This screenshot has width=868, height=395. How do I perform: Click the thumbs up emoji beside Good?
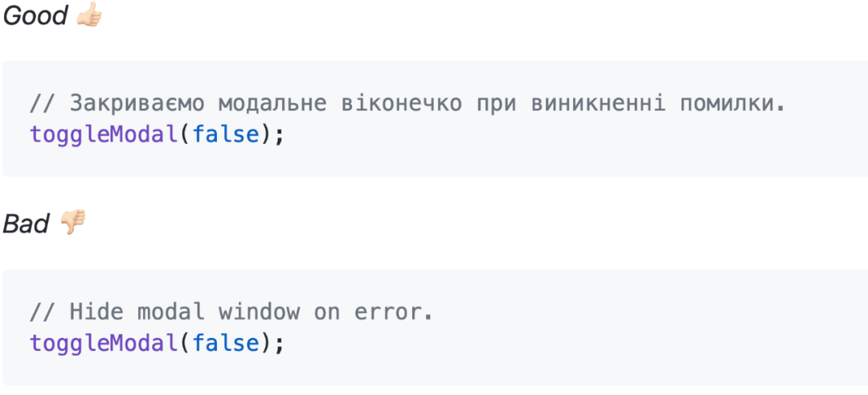89,16
